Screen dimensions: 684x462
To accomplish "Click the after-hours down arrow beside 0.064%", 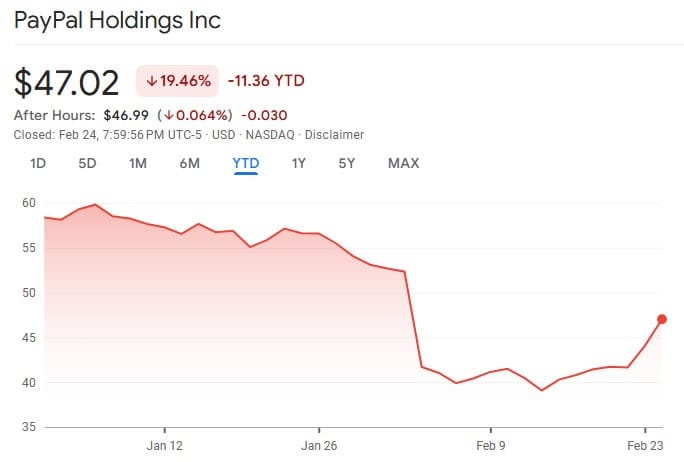I will click(169, 115).
